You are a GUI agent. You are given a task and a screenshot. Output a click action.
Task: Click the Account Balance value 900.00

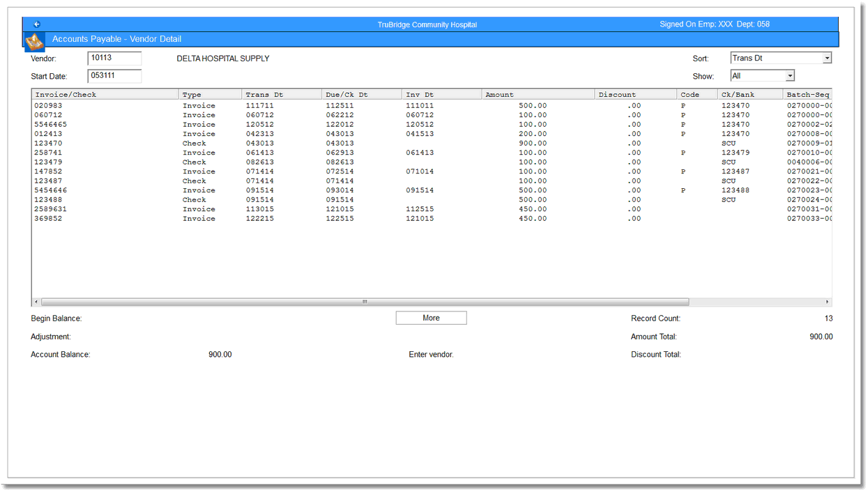[x=220, y=355]
